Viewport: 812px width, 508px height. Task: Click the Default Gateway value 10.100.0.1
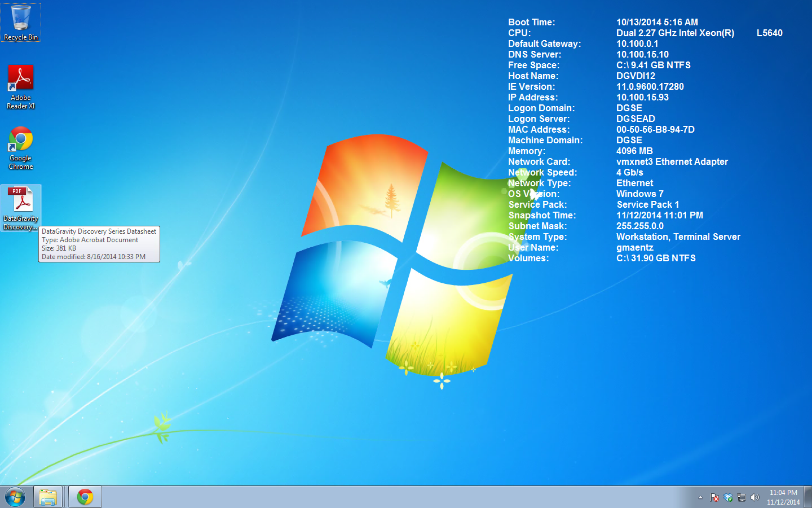point(637,44)
